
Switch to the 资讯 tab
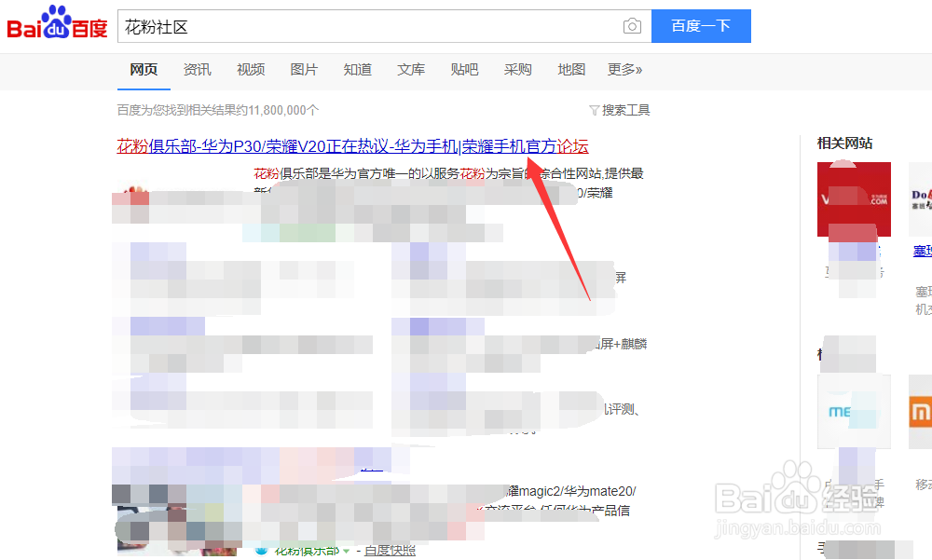coord(198,70)
